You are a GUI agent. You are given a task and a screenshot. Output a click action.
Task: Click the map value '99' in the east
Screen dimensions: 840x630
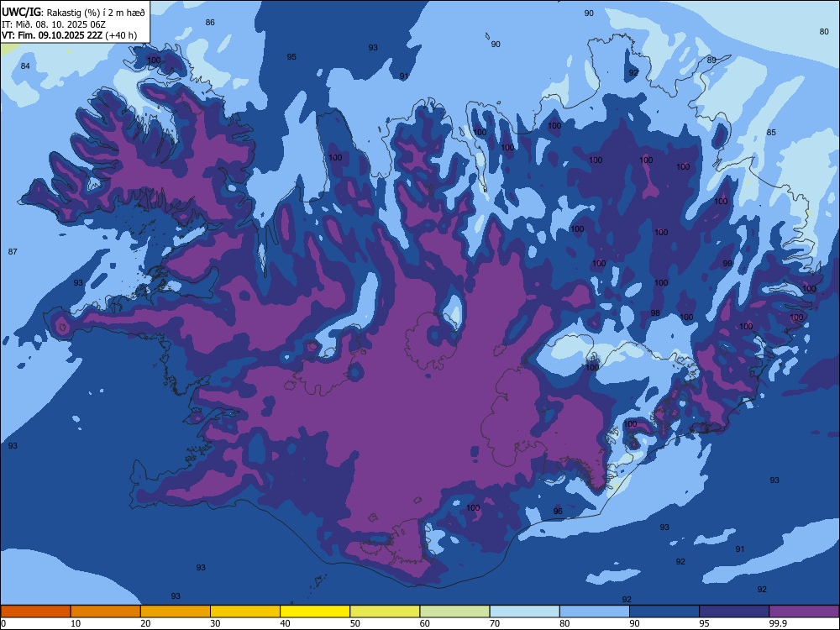click(727, 263)
